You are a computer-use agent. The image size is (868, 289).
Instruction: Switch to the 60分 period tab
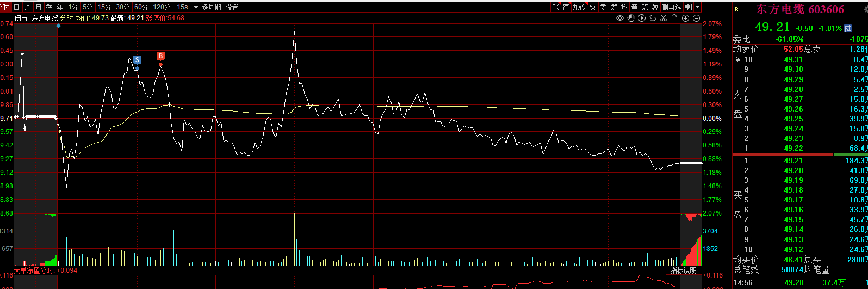[x=141, y=7]
